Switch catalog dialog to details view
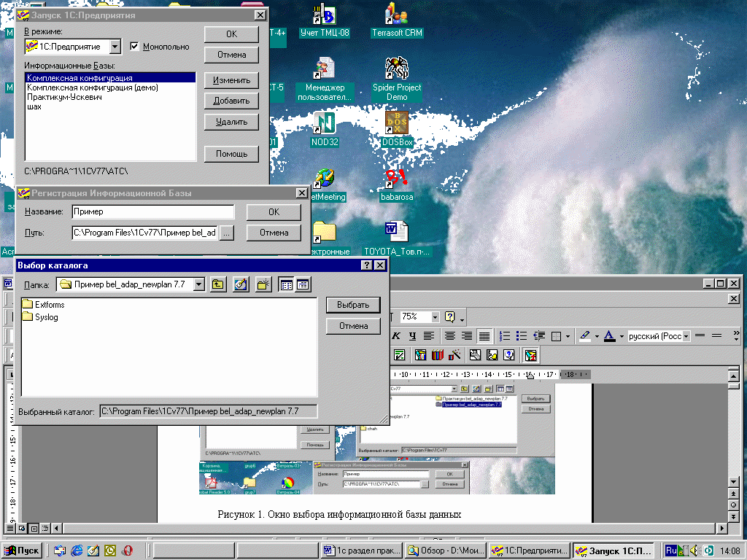This screenshot has height=560, width=747. tap(303, 285)
